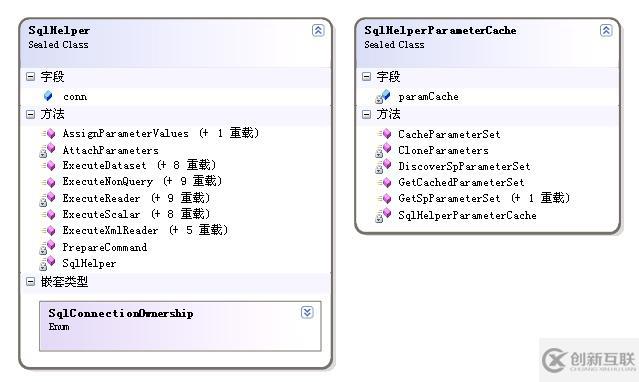Click the ExecuteDataset method icon
Screen dimensions: 639x382
tap(48, 166)
